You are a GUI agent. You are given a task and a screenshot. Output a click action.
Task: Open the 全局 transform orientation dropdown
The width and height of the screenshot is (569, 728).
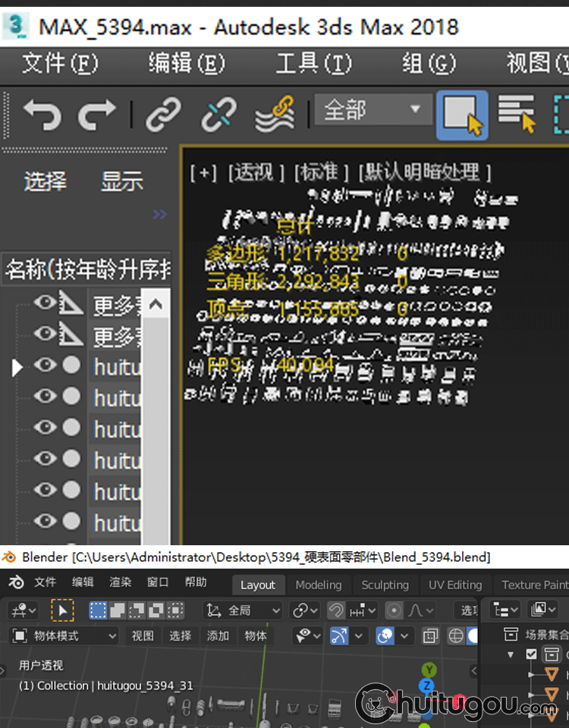pyautogui.click(x=243, y=610)
